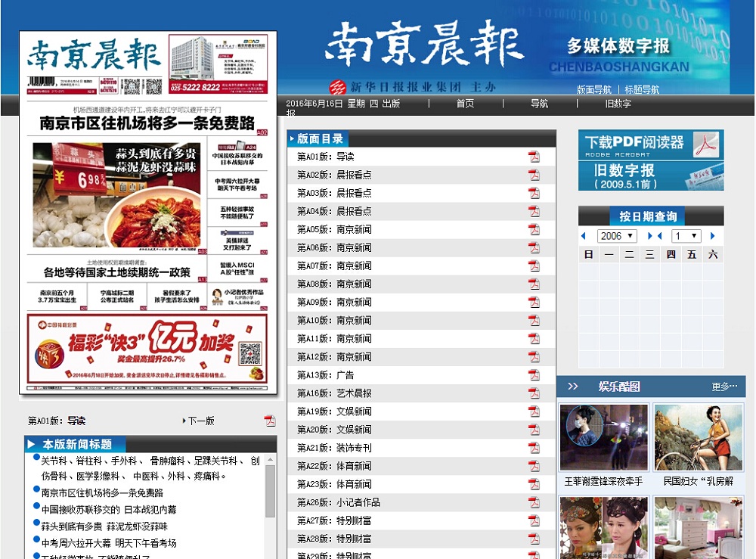Open PDF icon for 第A21版 装饰专刊

[x=534, y=448]
